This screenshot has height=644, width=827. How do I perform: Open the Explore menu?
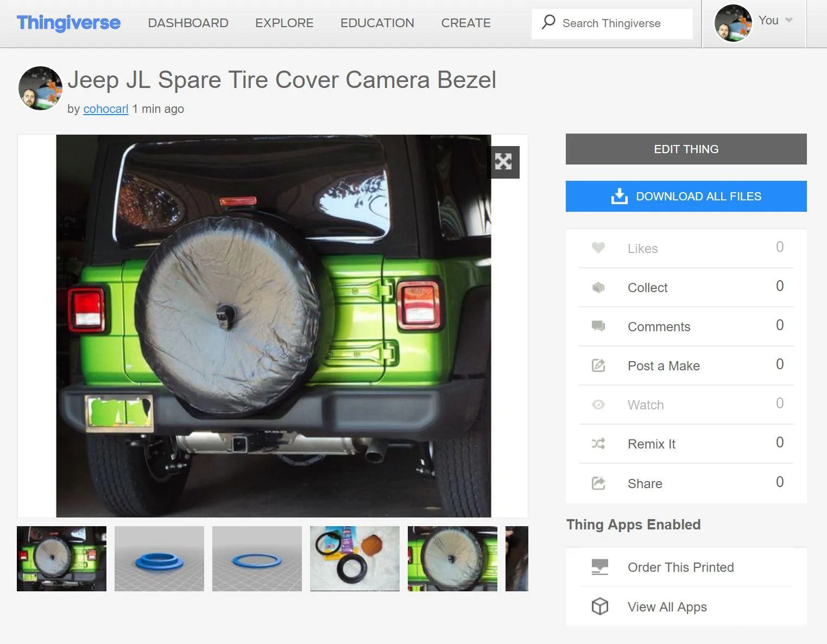(285, 23)
